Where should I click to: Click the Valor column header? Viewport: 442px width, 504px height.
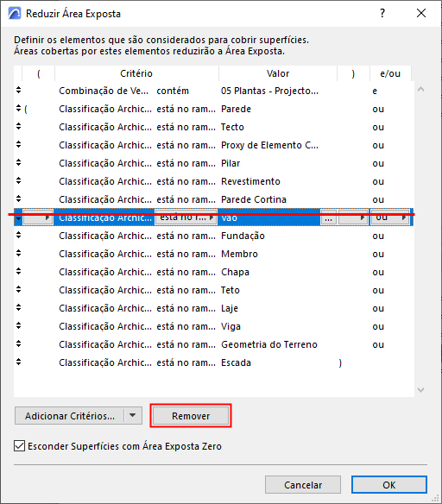[x=278, y=73]
